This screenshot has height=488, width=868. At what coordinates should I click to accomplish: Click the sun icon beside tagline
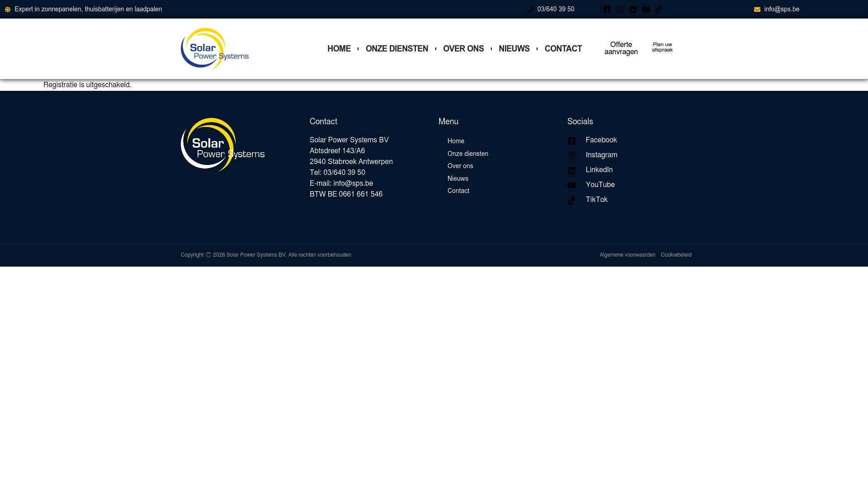coord(8,9)
